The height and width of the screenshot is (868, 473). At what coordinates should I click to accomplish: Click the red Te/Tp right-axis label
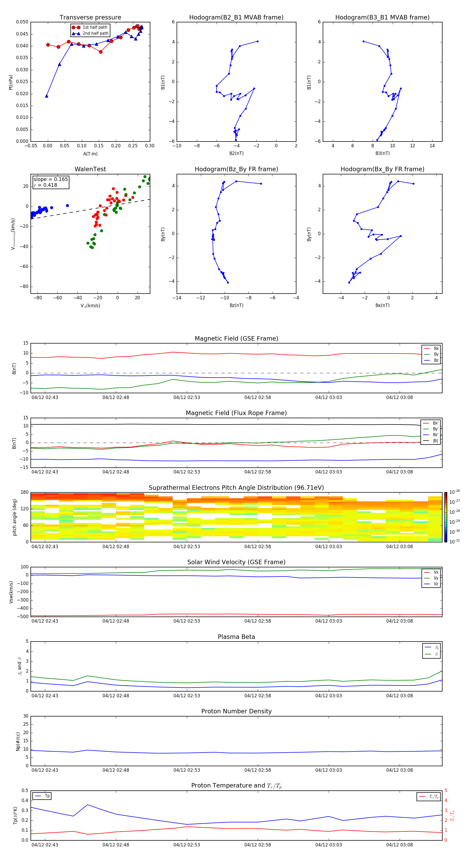point(452,815)
